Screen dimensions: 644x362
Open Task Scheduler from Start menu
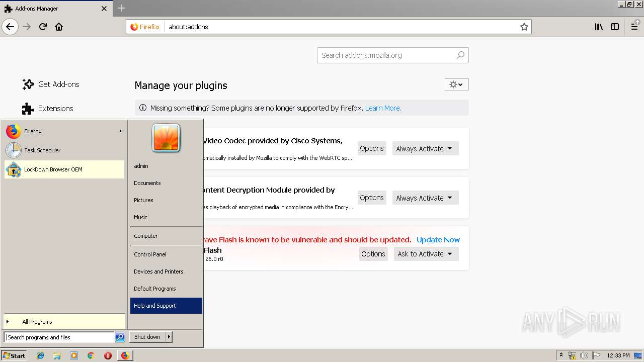(x=64, y=150)
